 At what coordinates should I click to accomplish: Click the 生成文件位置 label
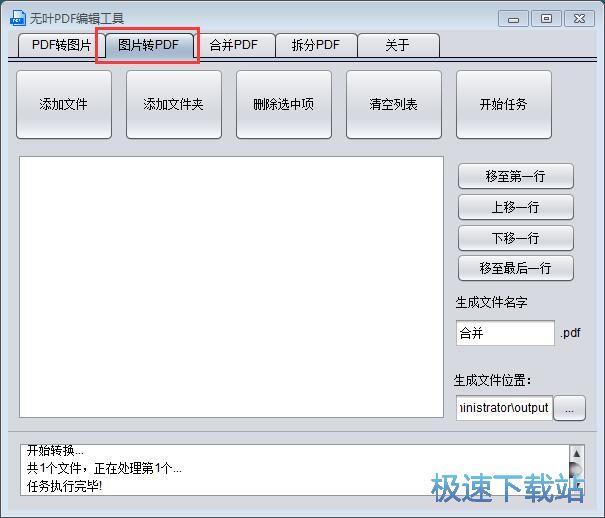click(492, 381)
